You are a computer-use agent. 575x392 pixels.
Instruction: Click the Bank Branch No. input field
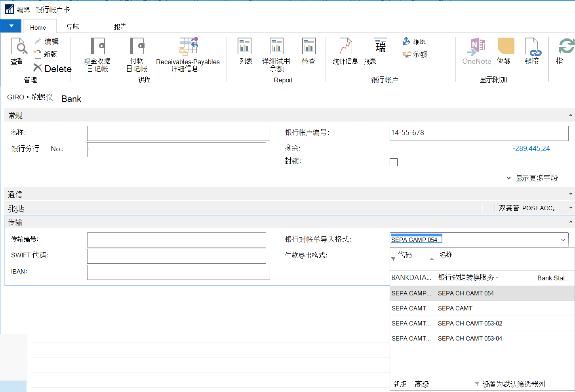pos(177,150)
